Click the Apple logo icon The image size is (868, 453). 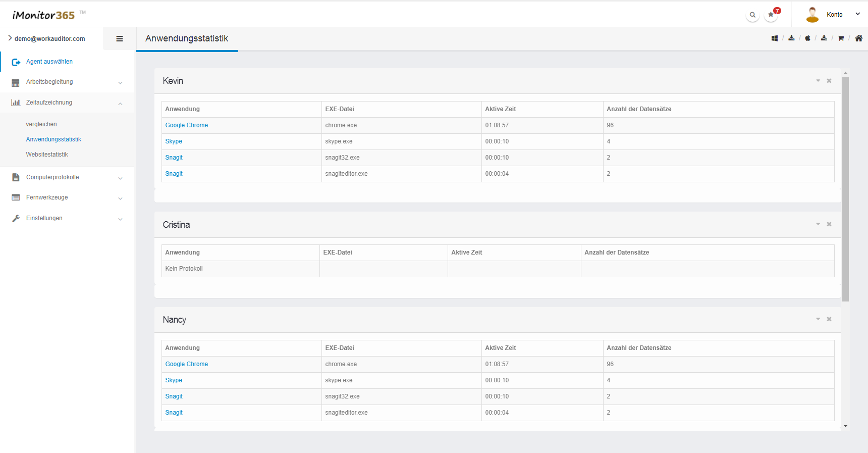click(x=807, y=38)
